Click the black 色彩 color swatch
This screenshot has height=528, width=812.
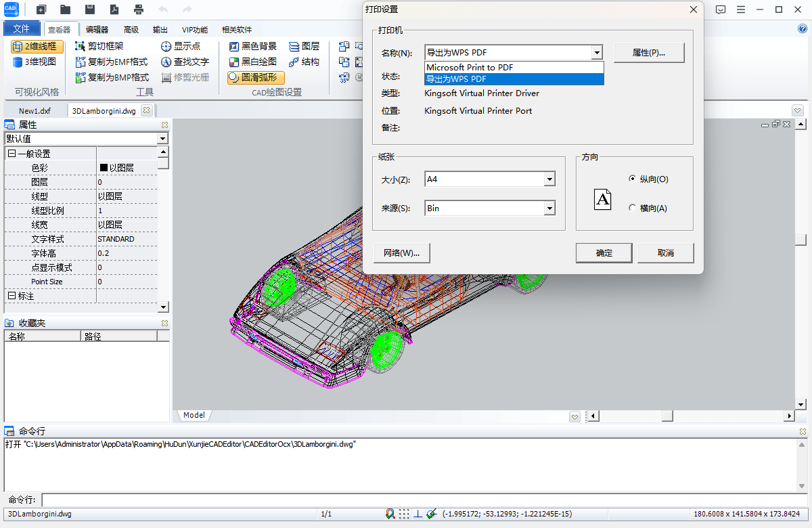point(104,168)
